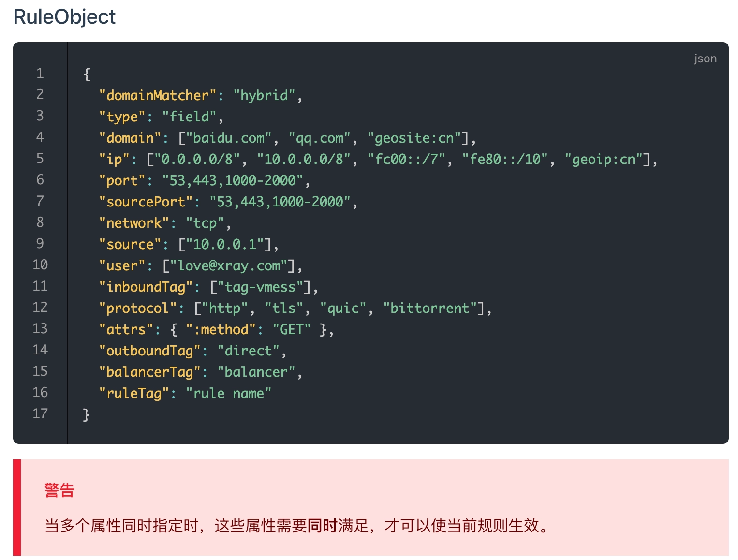Click the json language label

[705, 59]
